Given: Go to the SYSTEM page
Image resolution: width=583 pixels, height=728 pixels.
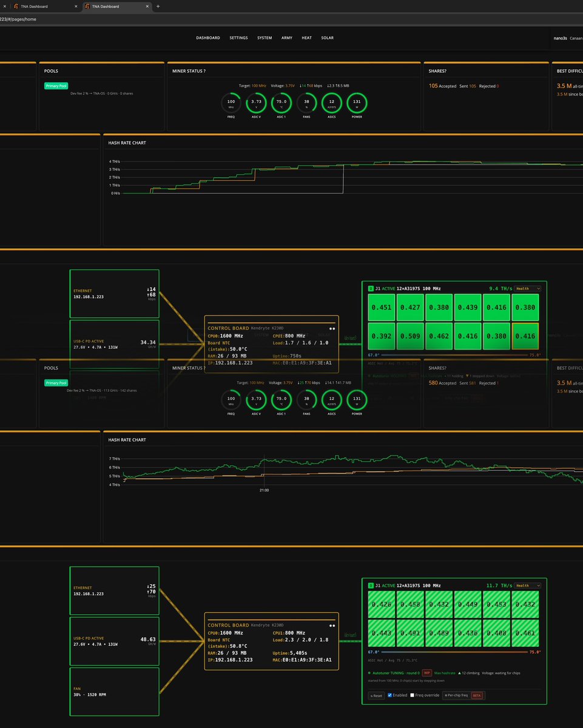Looking at the screenshot, I should (265, 38).
